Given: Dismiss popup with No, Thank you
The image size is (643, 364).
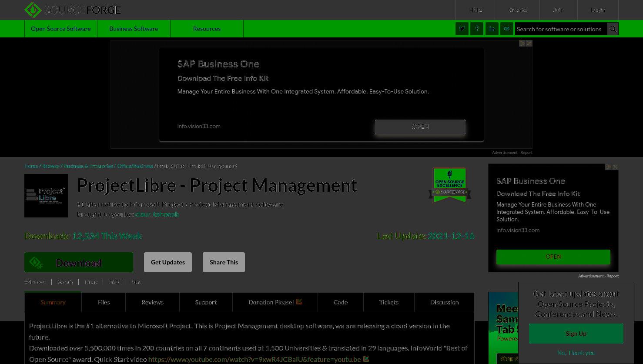Looking at the screenshot, I should click(576, 353).
